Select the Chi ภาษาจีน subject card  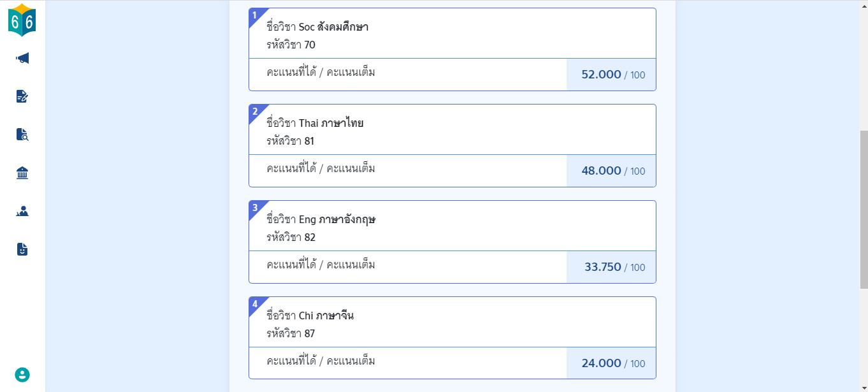[x=452, y=338]
